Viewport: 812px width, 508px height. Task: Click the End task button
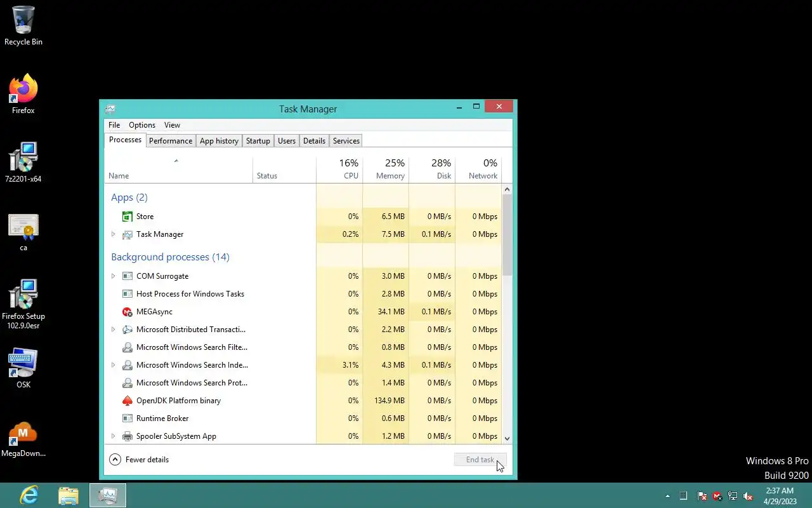tap(480, 460)
